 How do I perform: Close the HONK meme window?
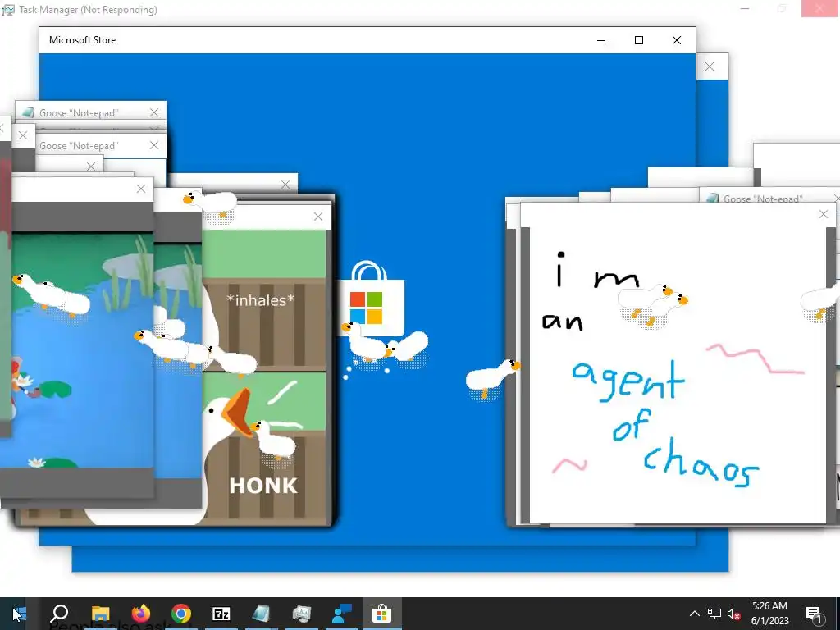click(x=318, y=217)
